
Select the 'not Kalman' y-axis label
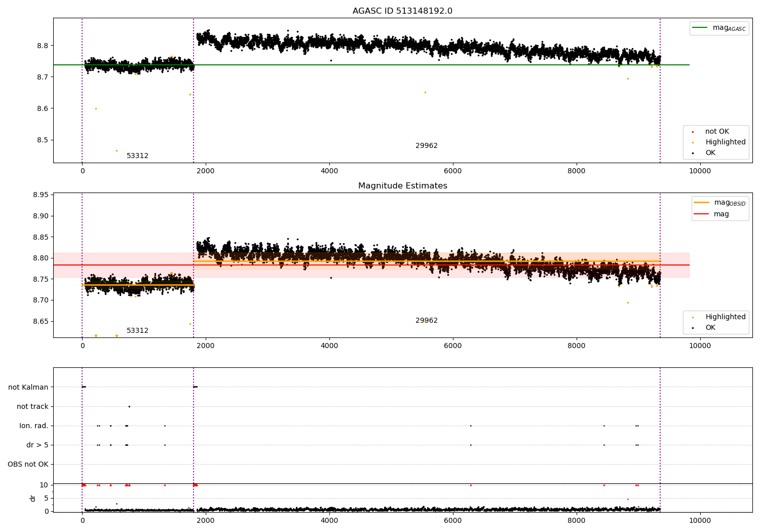click(28, 388)
